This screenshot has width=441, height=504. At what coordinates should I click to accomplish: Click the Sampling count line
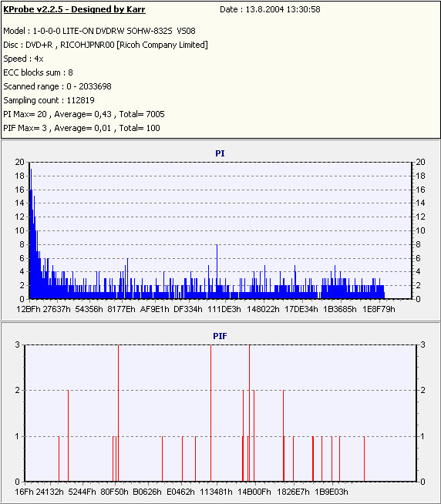pos(49,100)
